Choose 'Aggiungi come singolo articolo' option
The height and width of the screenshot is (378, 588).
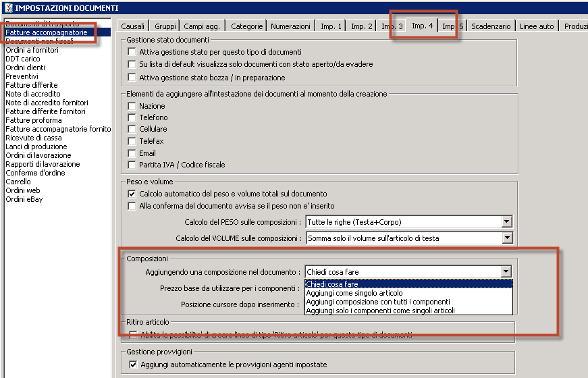click(408, 293)
